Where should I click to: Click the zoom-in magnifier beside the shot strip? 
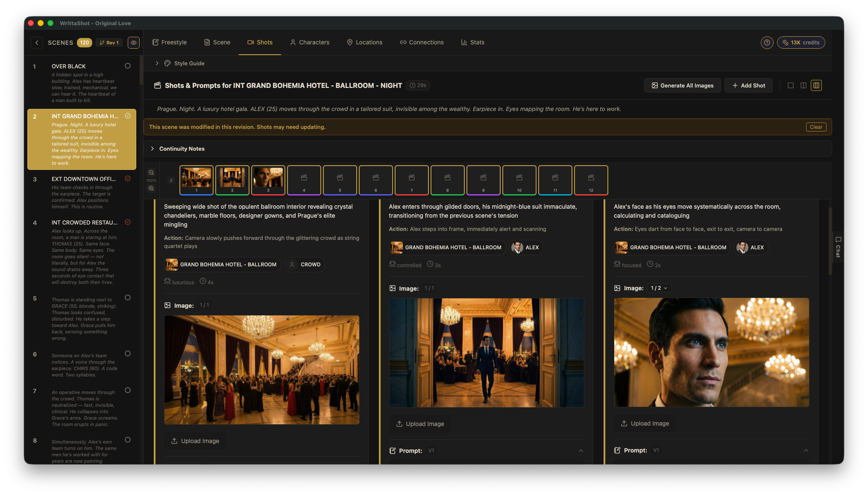(151, 188)
